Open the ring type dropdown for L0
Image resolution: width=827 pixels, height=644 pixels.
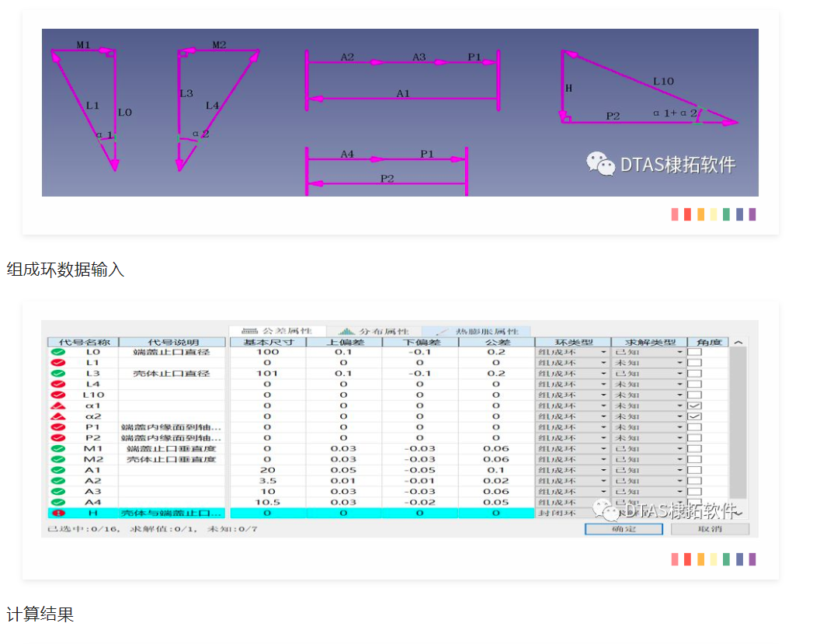point(603,353)
